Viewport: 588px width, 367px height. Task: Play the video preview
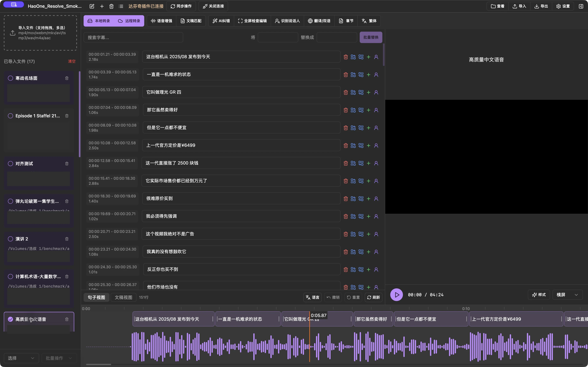point(396,295)
